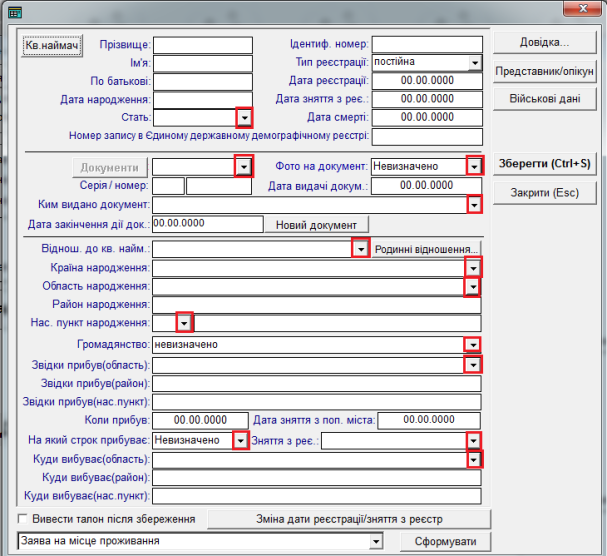Image resolution: width=607 pixels, height=556 pixels.
Task: Click the Сформувати button
Action: point(445,541)
